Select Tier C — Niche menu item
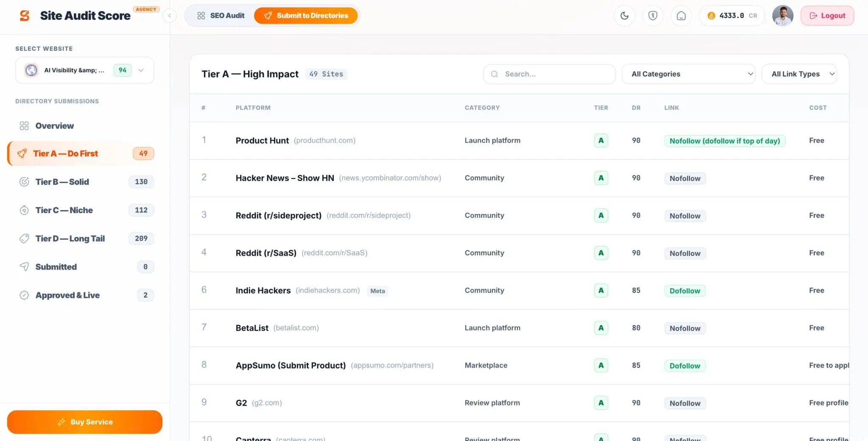The width and height of the screenshot is (868, 441). click(x=85, y=210)
